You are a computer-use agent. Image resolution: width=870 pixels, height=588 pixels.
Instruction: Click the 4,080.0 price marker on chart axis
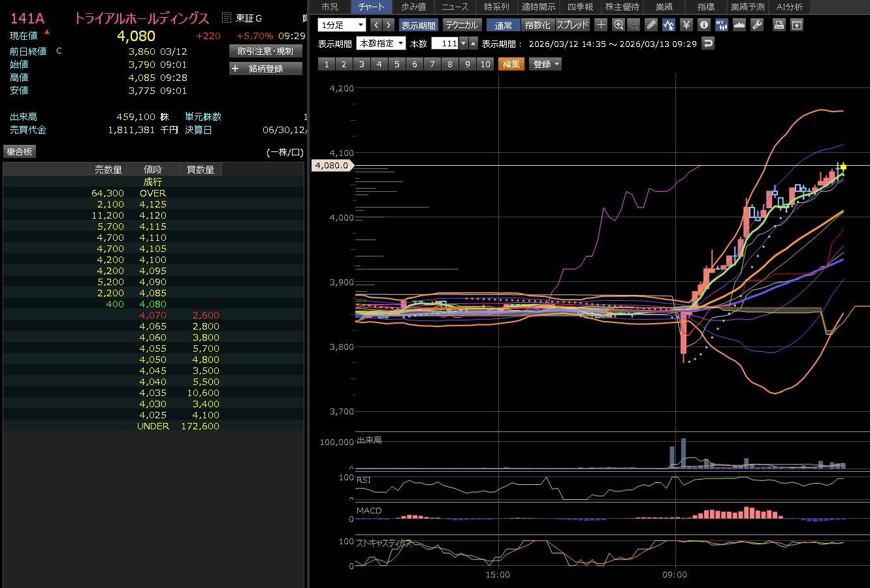pos(332,166)
